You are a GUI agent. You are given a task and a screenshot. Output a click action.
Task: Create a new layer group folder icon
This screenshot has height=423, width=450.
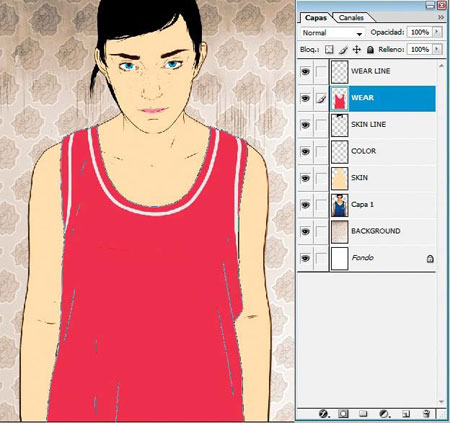[x=363, y=414]
